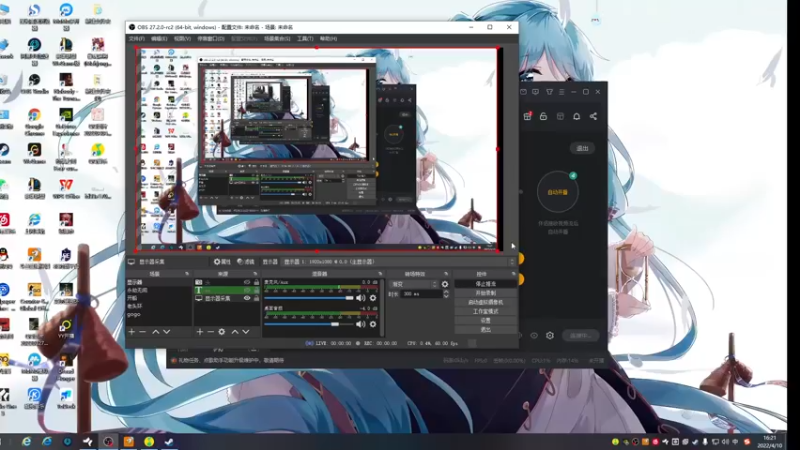This screenshot has width=800, height=450.
Task: Open 停靠窗口(D) menu in OBS
Action: pyautogui.click(x=211, y=39)
